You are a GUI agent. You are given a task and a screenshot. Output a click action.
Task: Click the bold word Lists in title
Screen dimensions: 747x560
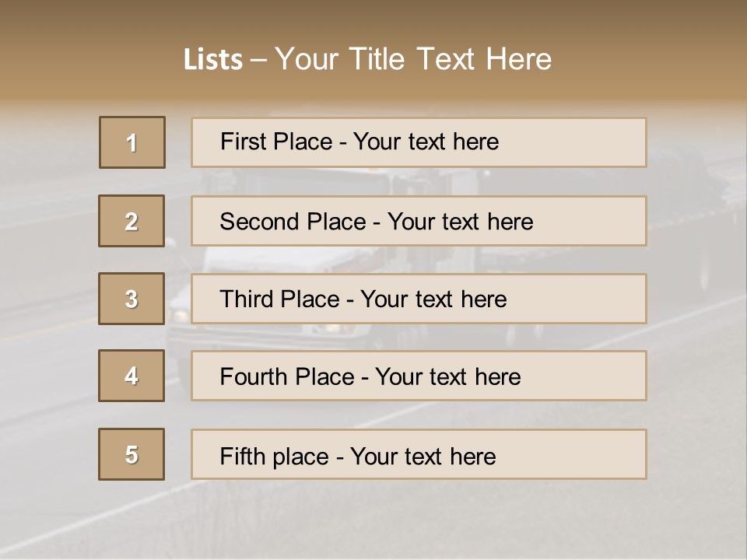(213, 59)
